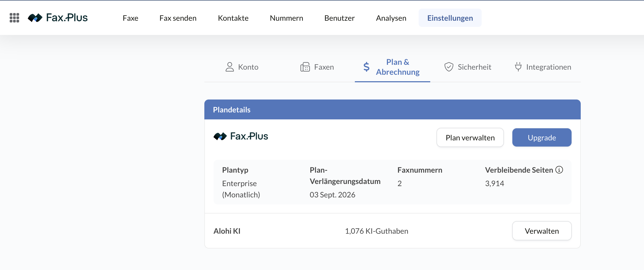Click the Alohi KI label
The height and width of the screenshot is (270, 644).
227,231
